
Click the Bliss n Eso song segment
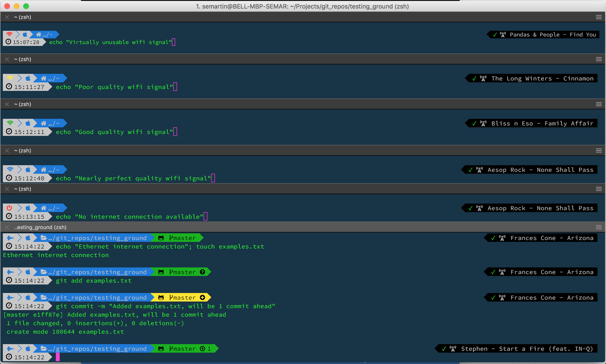coord(542,123)
